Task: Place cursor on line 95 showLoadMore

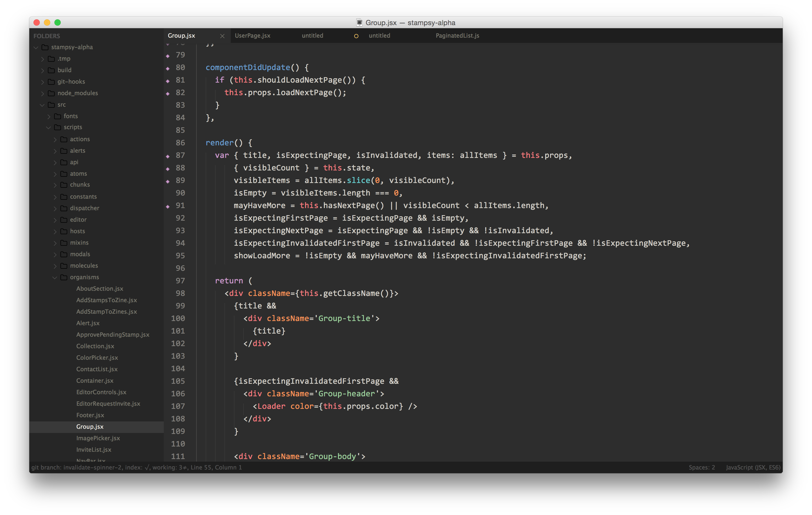Action: pos(262,255)
